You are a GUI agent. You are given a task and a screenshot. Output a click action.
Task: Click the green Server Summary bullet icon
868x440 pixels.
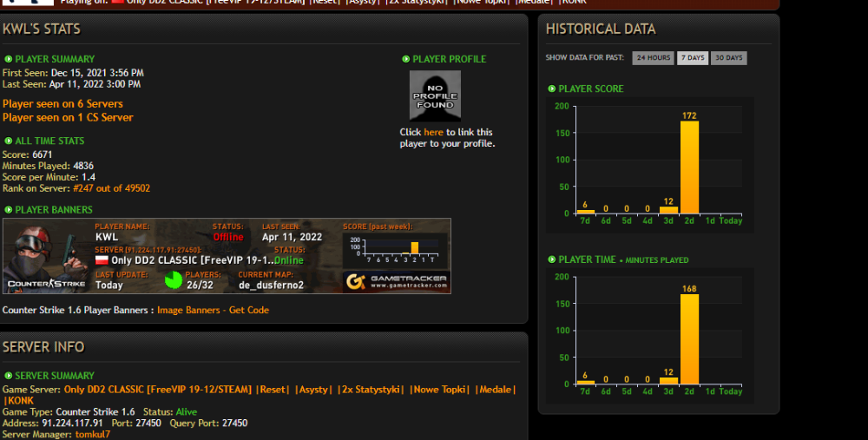click(9, 376)
